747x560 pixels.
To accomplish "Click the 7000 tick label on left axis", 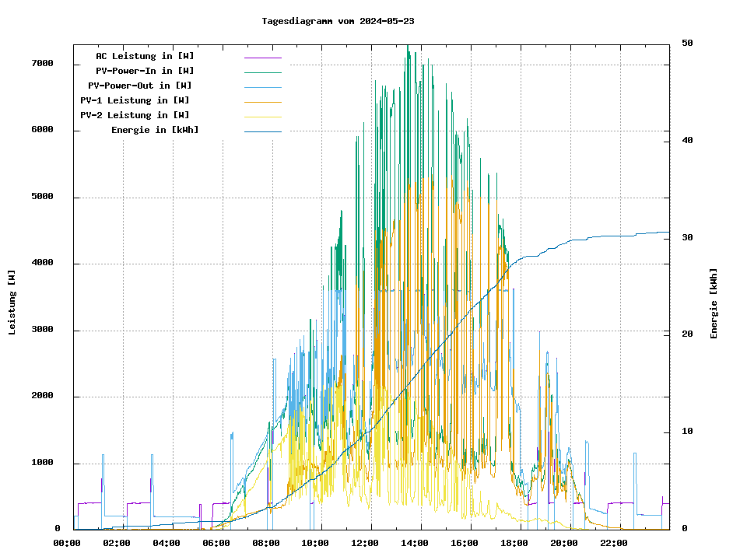I will [x=42, y=63].
